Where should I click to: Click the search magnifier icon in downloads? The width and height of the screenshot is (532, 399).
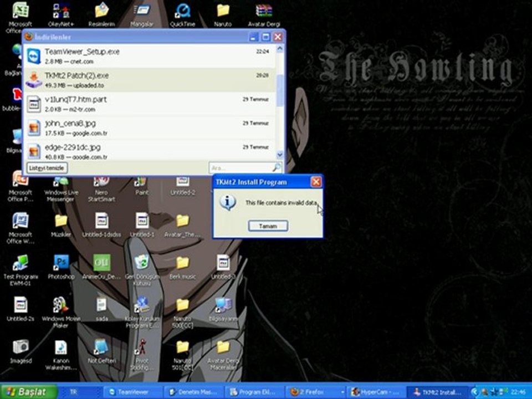tap(277, 167)
